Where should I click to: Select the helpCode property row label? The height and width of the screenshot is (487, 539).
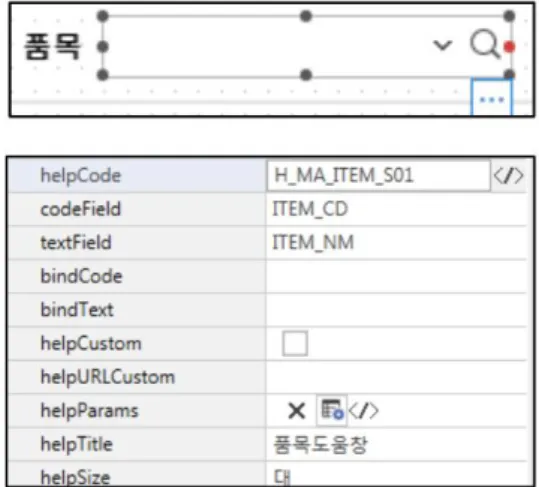click(81, 176)
